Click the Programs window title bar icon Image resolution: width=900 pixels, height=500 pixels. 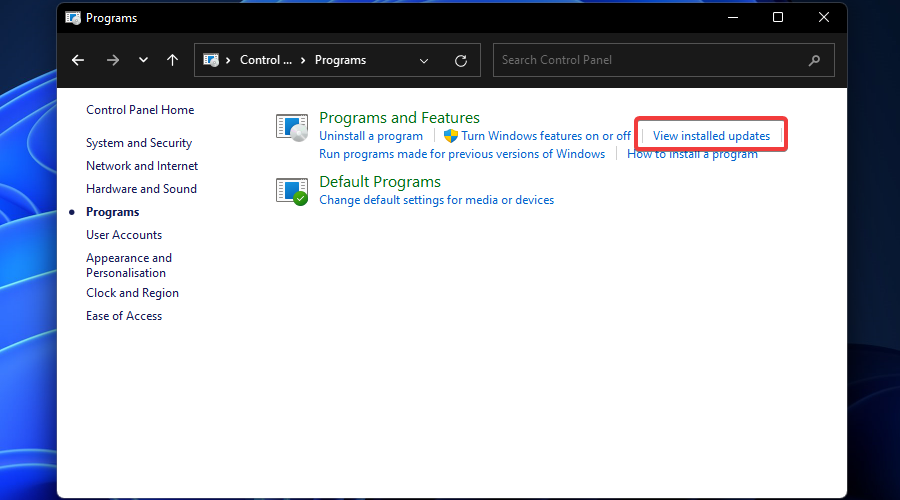point(73,18)
